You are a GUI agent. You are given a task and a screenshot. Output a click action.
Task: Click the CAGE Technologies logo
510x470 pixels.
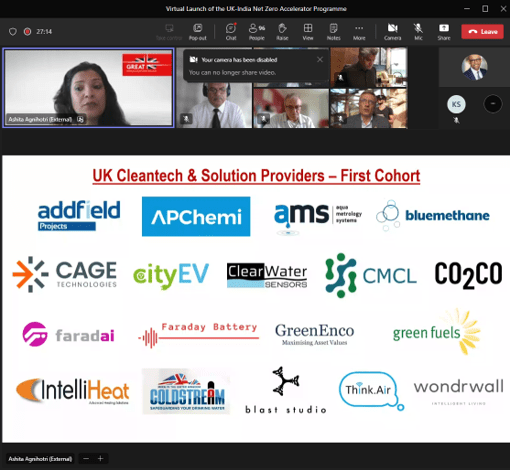(x=64, y=274)
